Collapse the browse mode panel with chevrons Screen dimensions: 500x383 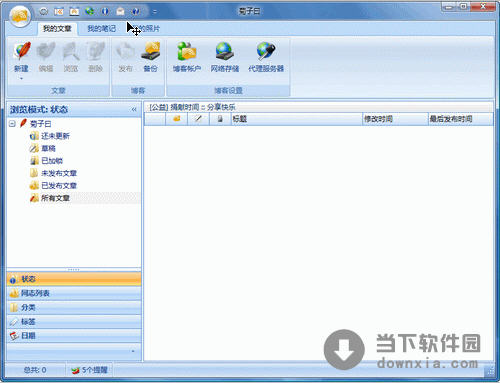click(134, 109)
